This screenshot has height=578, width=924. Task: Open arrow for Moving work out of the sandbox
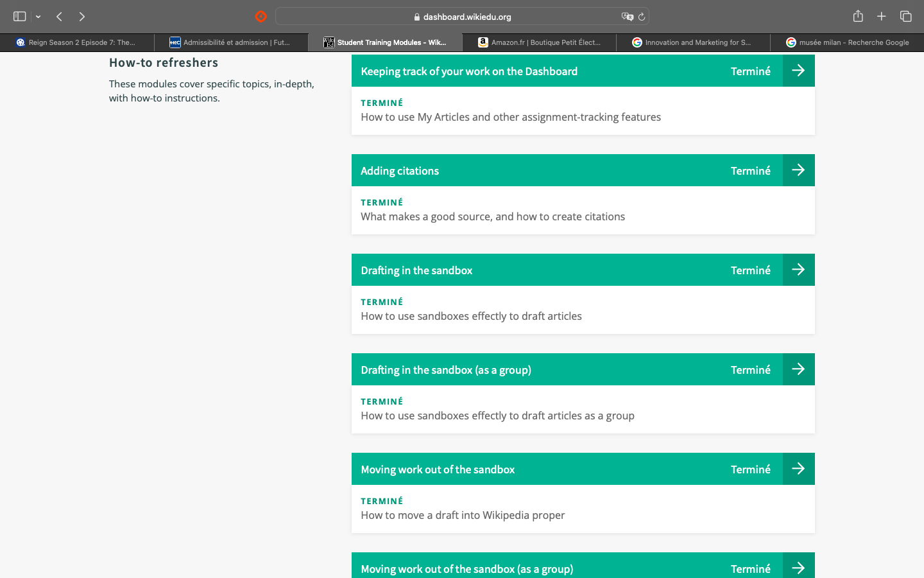[x=798, y=469]
